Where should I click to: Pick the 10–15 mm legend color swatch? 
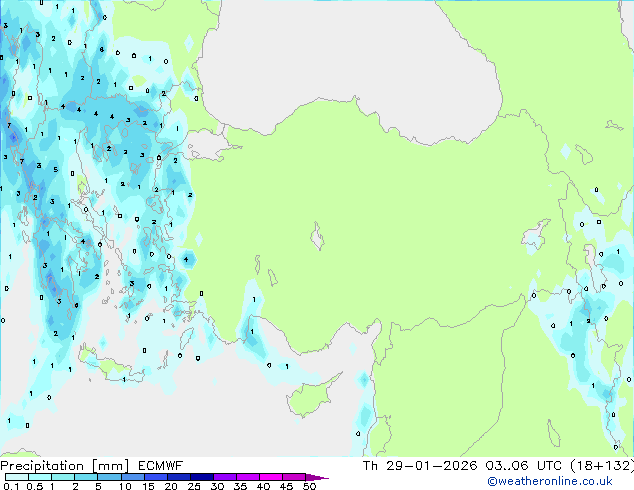coord(133,477)
